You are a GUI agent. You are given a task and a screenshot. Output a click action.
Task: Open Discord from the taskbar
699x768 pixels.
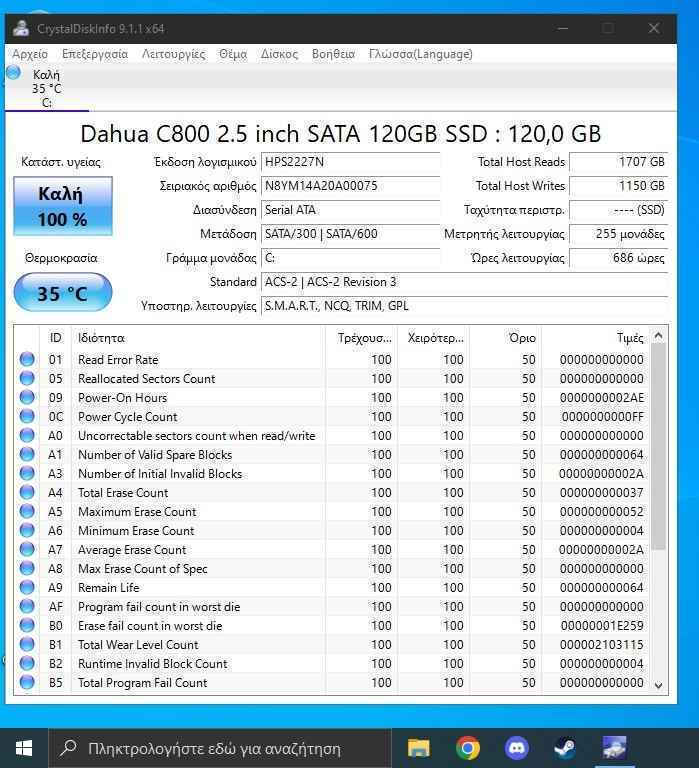pos(517,748)
